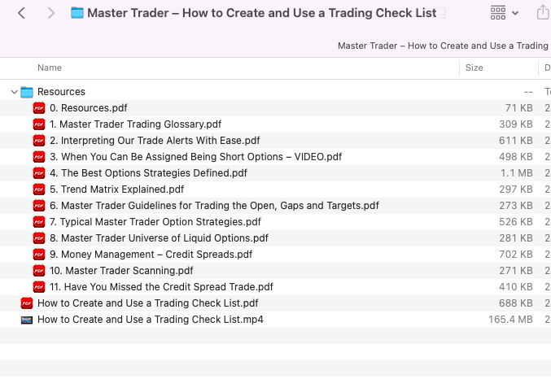This screenshot has width=551, height=392.
Task: Open the view options dropdown arrow
Action: point(515,13)
